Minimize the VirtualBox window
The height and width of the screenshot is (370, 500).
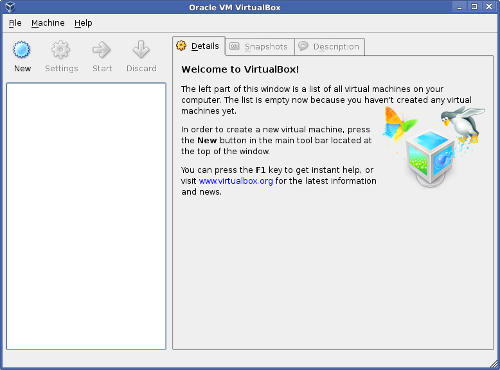point(460,7)
